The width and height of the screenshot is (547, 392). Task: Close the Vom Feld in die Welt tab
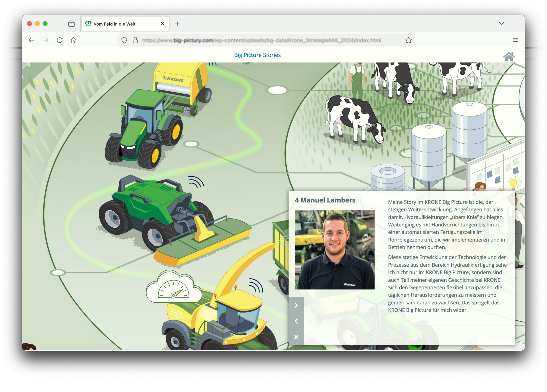163,24
